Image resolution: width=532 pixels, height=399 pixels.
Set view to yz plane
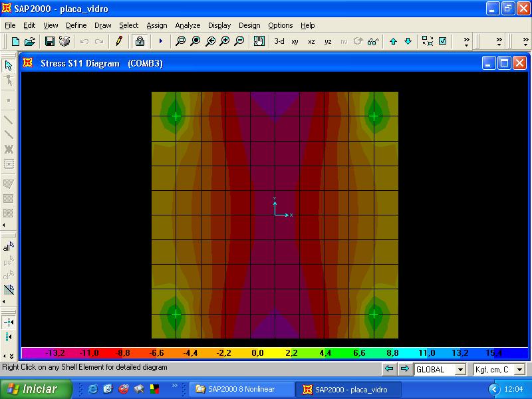[x=327, y=41]
